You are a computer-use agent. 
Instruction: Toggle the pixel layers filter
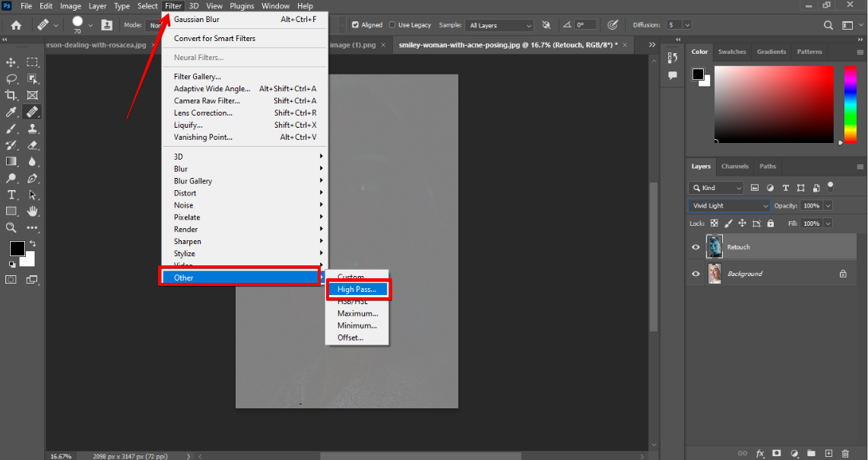(x=754, y=188)
